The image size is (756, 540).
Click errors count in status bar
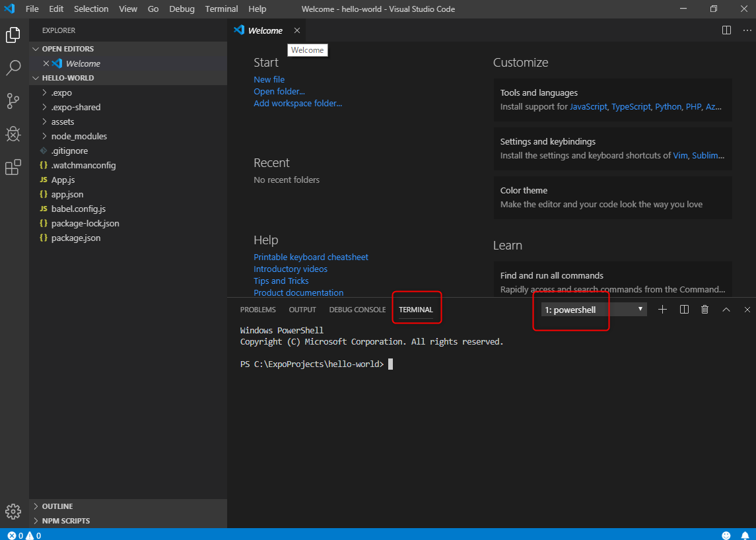tap(15, 535)
